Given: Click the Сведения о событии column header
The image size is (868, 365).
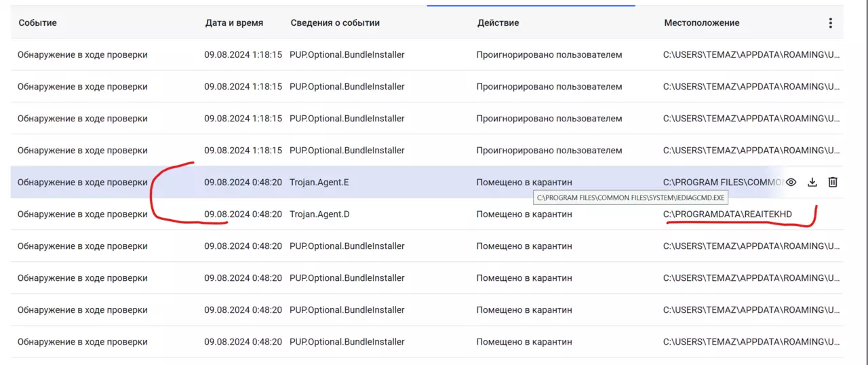Looking at the screenshot, I should coord(335,23).
